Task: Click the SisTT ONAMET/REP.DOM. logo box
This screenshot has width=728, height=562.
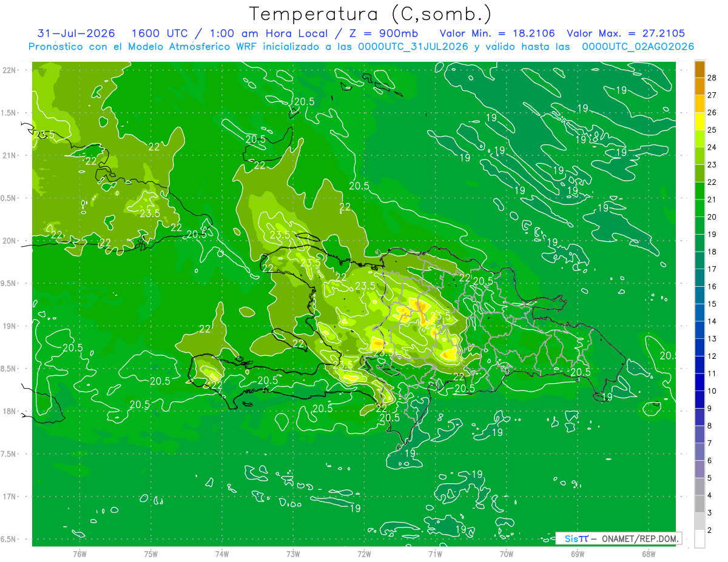Action: click(x=618, y=538)
